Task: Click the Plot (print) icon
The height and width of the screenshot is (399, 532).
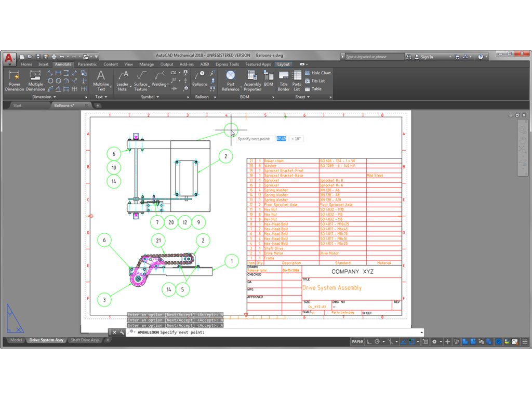Action: tap(54, 57)
